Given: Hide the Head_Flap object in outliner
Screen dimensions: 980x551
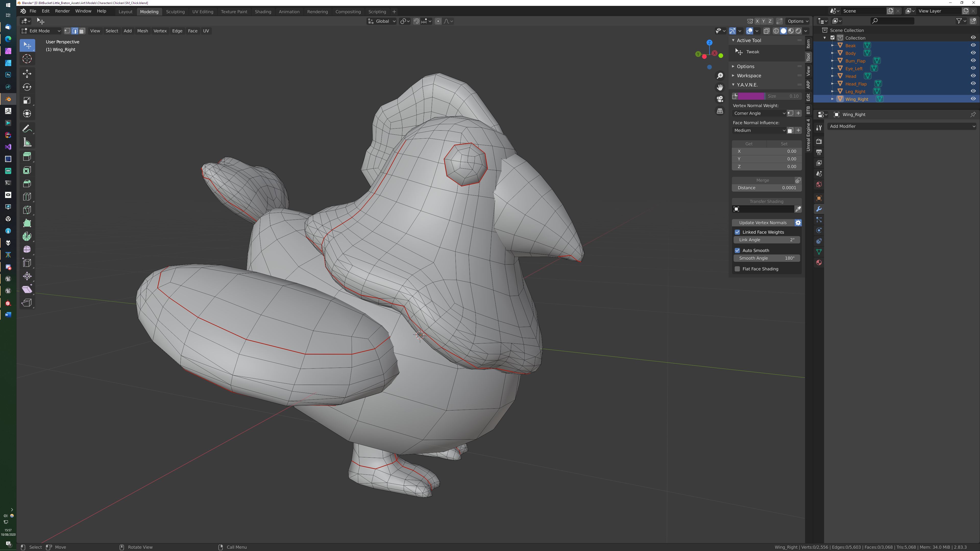Looking at the screenshot, I should [x=973, y=84].
